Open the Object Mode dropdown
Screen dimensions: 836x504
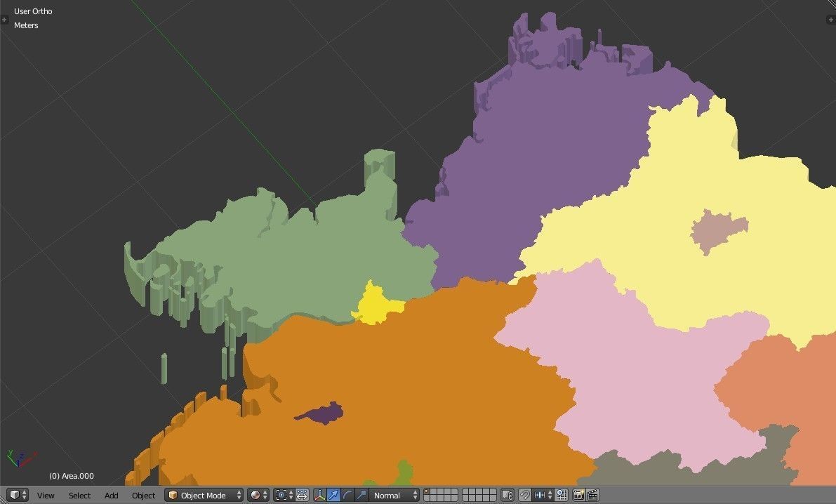tap(204, 496)
